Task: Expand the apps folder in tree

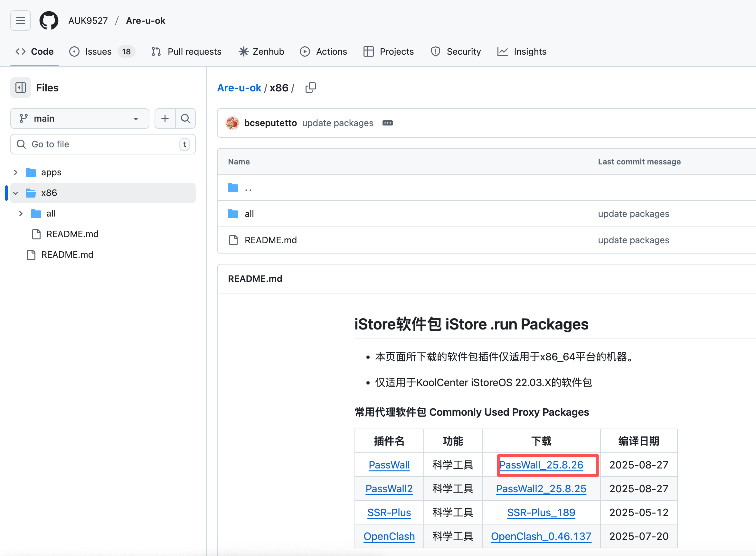Action: tap(15, 172)
